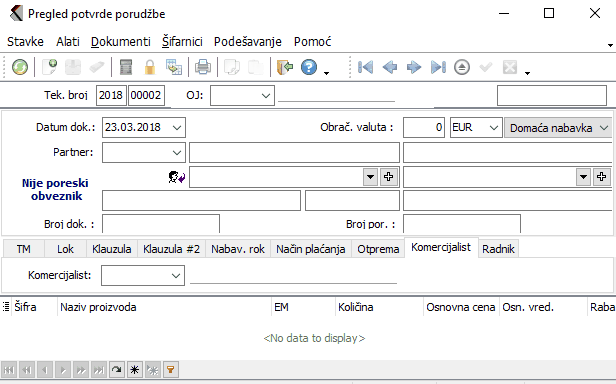Click the partner contact person icon
Viewport: 616px width, 384px height.
pyautogui.click(x=176, y=177)
